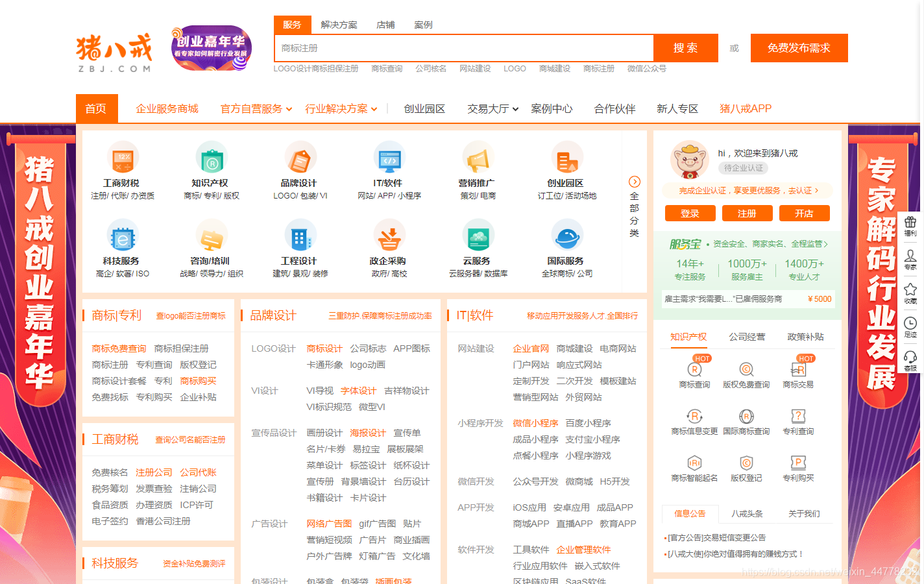Click the 版权登记 icon
Viewport: 924px width, 584px height.
[746, 463]
